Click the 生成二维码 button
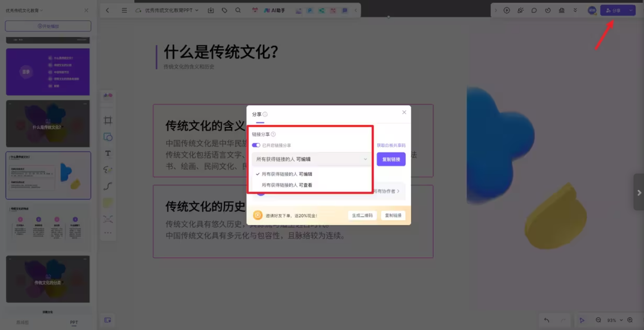This screenshot has width=644, height=330. click(x=362, y=215)
